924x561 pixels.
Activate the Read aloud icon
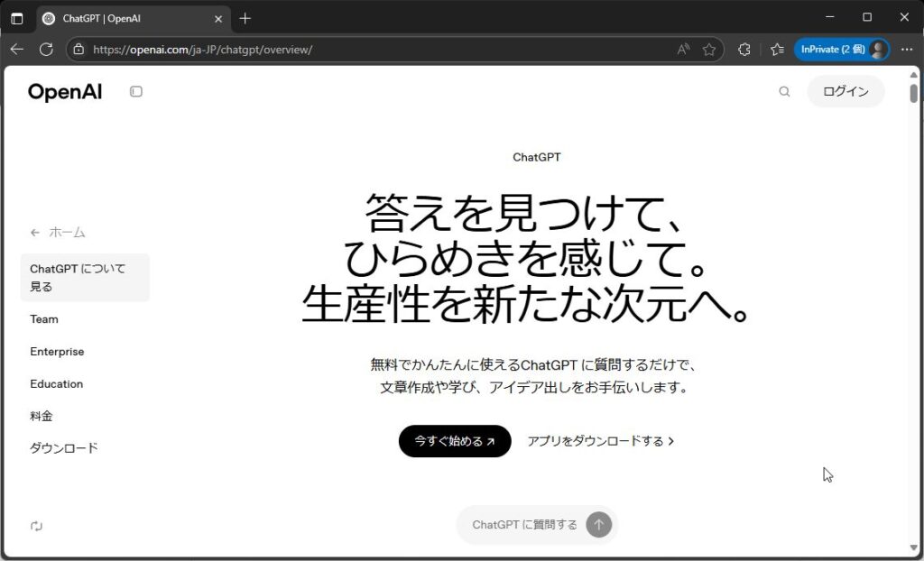coord(683,50)
